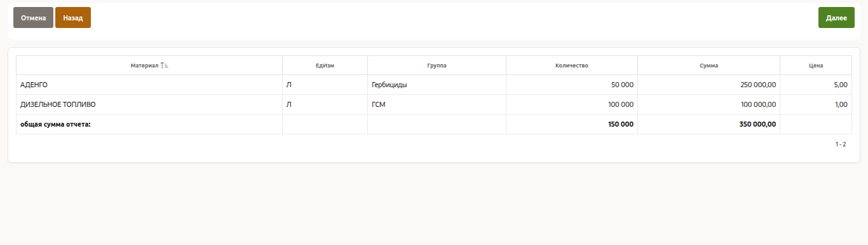Image resolution: width=868 pixels, height=245 pixels.
Task: Sort by the ЕдИзм column header
Action: (x=325, y=66)
